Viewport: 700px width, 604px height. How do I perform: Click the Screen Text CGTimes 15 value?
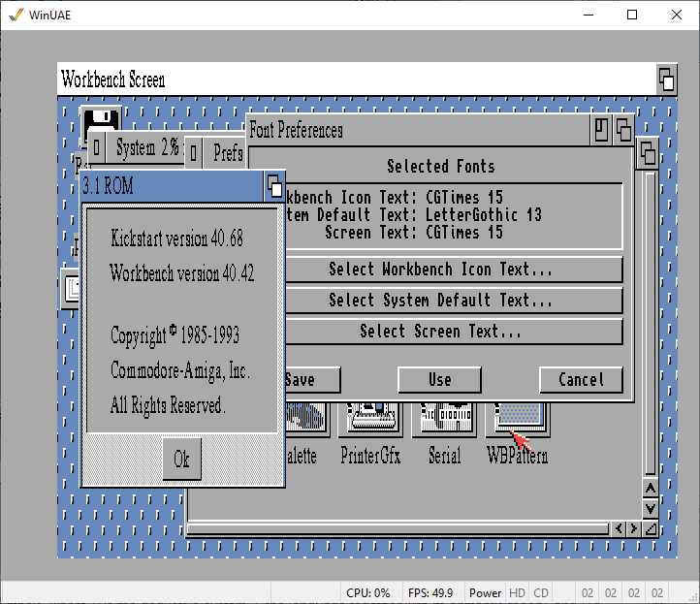point(464,232)
